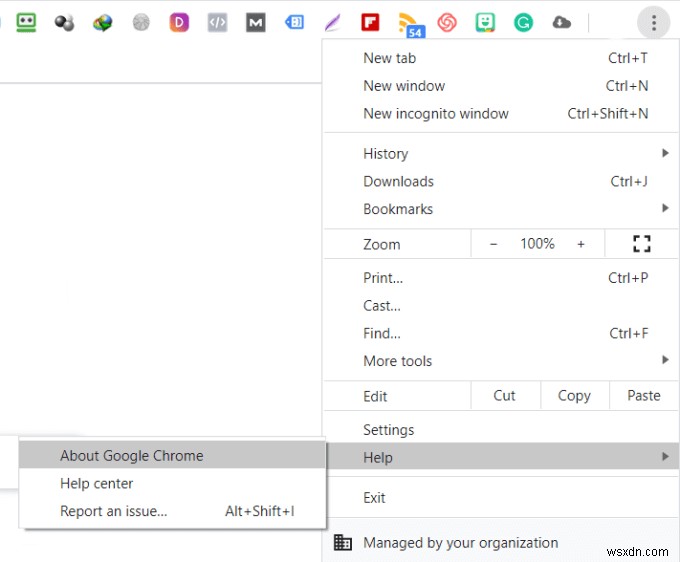Click the green smiley face extension icon

[485, 23]
